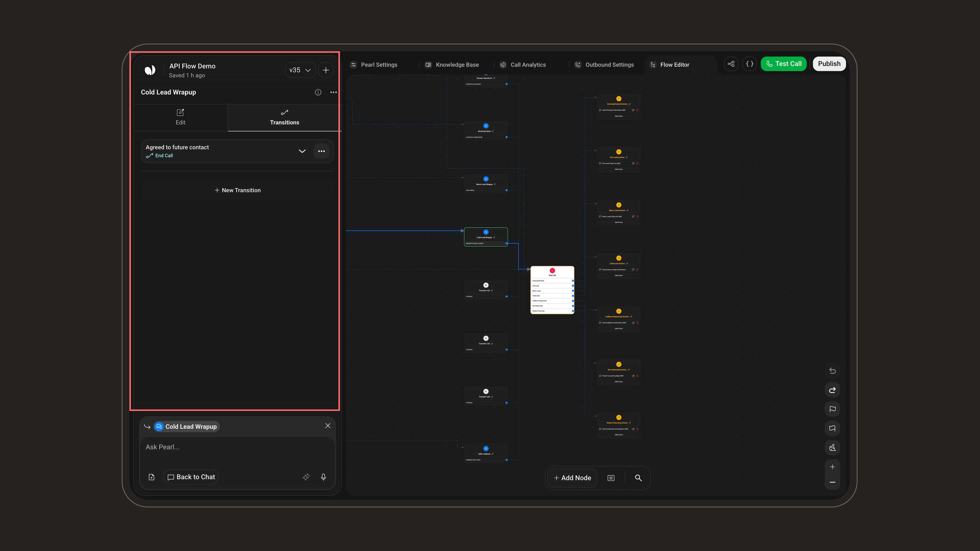Open the node list view icon
Image resolution: width=980 pixels, height=551 pixels.
click(611, 478)
